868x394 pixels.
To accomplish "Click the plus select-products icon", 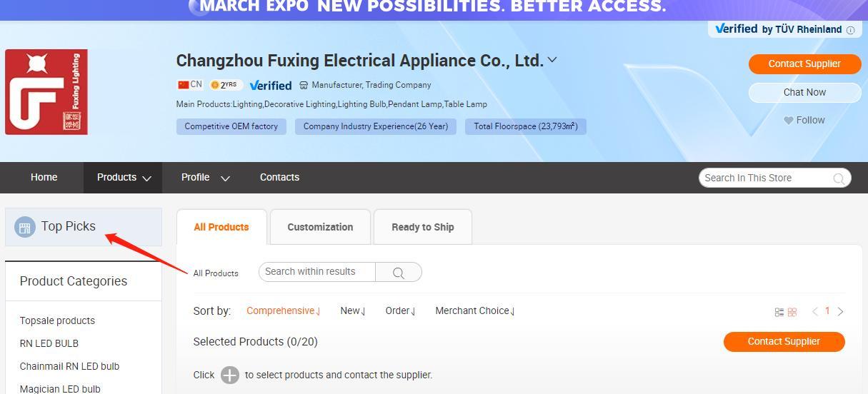I will (229, 375).
